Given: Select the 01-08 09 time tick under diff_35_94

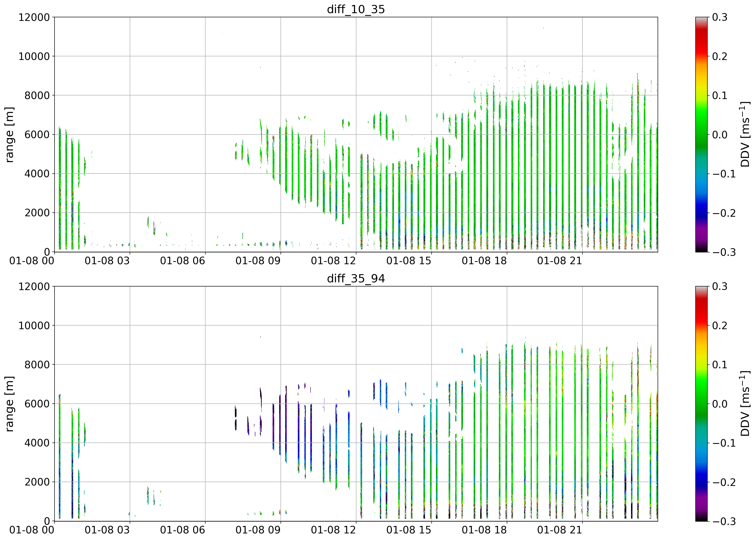Looking at the screenshot, I should (258, 530).
